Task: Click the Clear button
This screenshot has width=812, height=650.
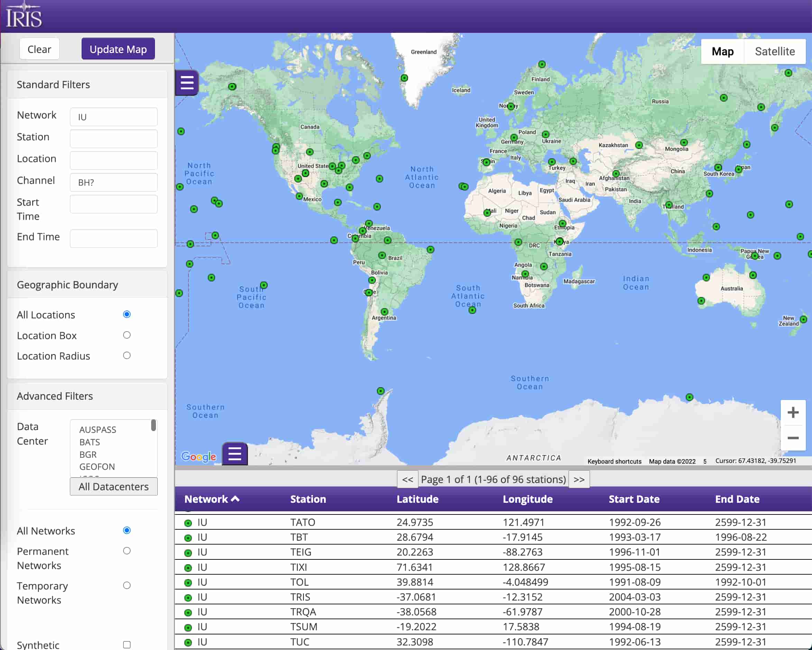Action: click(39, 49)
